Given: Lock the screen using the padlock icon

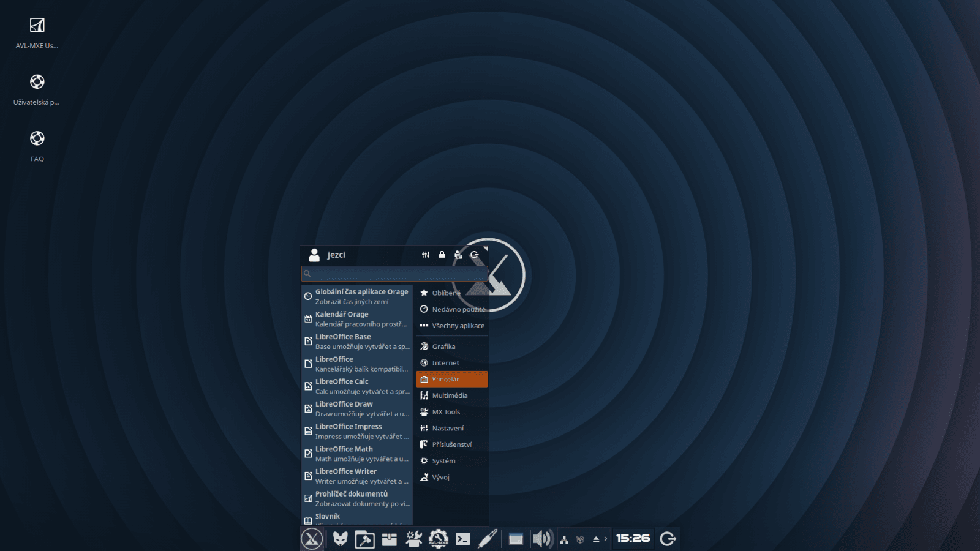Looking at the screenshot, I should coord(442,255).
